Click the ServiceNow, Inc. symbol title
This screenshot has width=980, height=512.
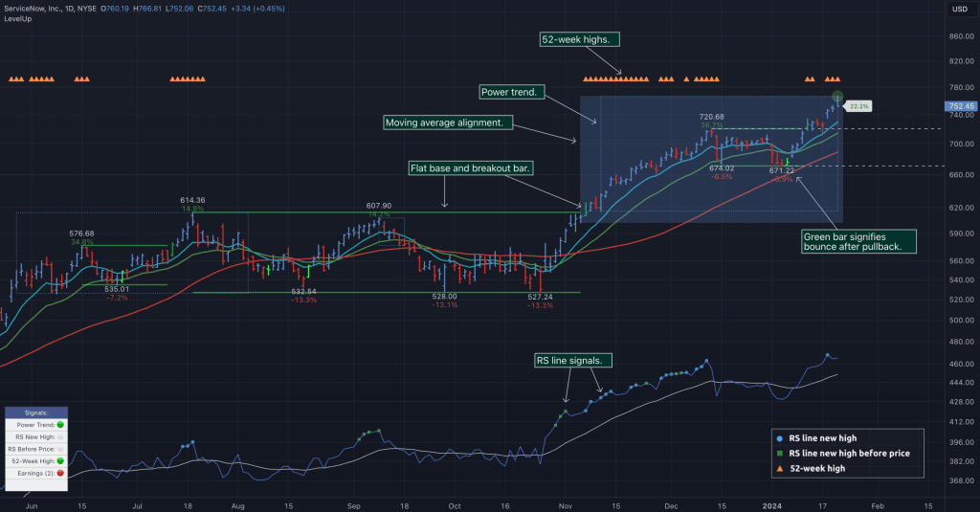pos(38,10)
